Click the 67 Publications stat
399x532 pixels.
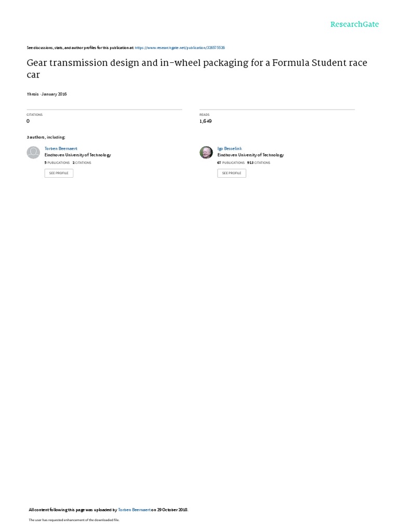tap(231, 163)
